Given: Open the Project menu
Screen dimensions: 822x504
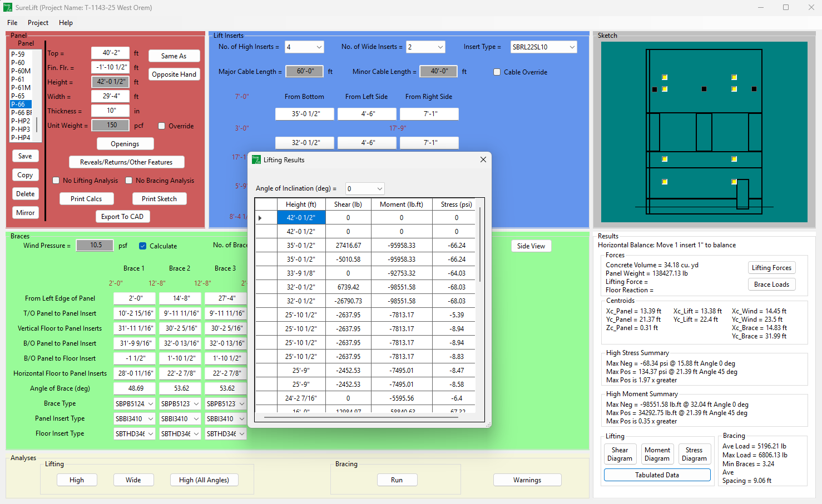Looking at the screenshot, I should tap(38, 23).
